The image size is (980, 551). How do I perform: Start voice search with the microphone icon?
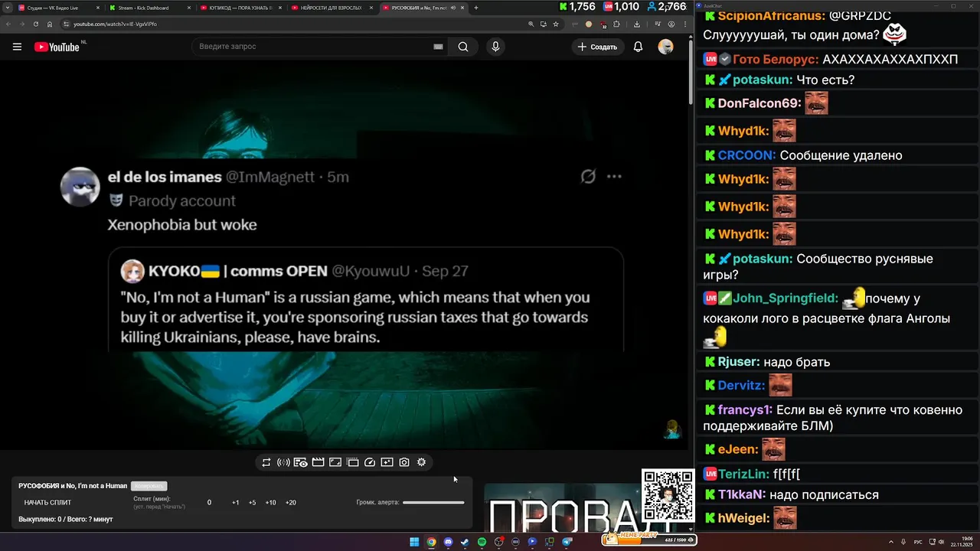pos(495,47)
